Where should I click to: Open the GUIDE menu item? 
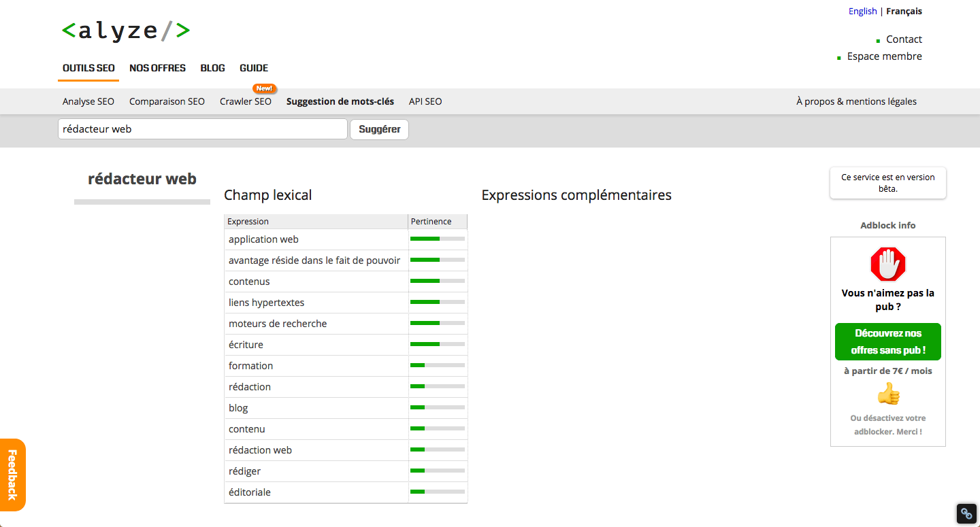click(254, 68)
